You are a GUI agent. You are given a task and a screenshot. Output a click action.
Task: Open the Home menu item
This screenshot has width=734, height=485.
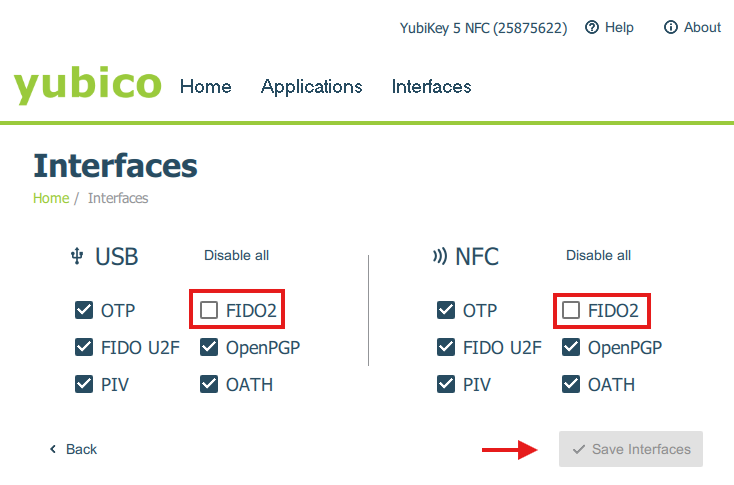pos(205,87)
